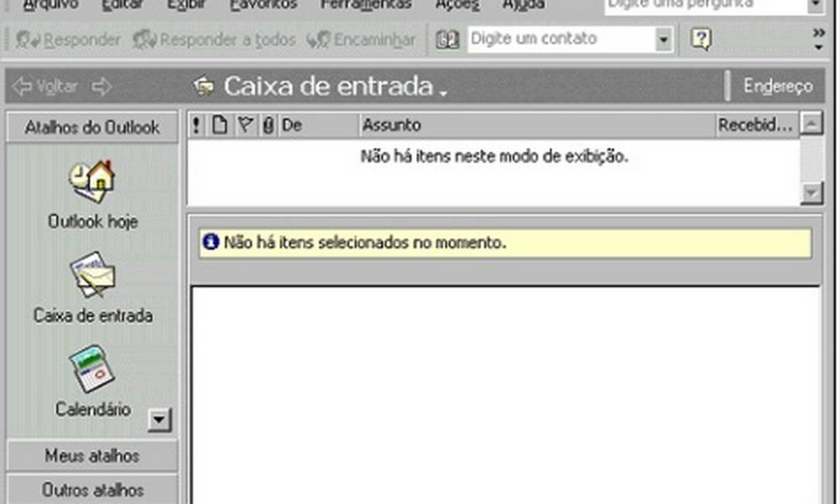Screen dimensions: 840x504
Task: Expand the Meus atalhos group
Action: click(91, 456)
